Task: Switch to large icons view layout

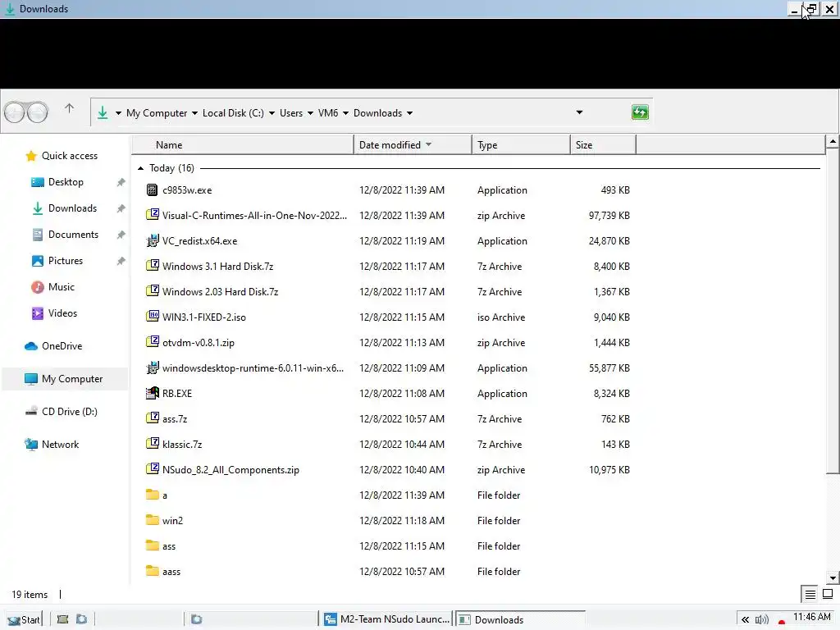Action: tap(828, 594)
